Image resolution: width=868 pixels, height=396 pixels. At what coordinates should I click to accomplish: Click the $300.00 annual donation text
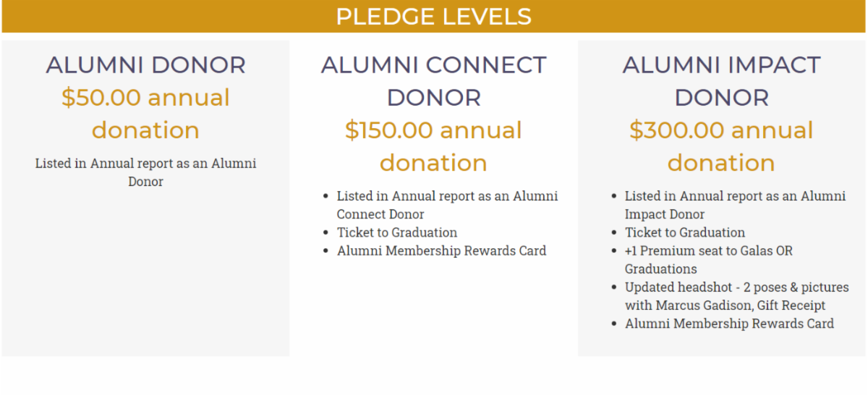pyautogui.click(x=721, y=146)
